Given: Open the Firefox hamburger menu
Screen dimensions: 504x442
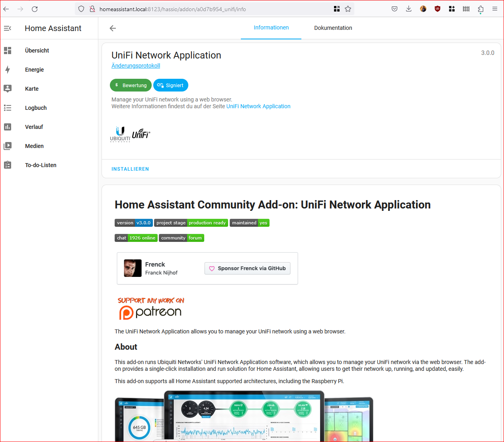Looking at the screenshot, I should (495, 9).
